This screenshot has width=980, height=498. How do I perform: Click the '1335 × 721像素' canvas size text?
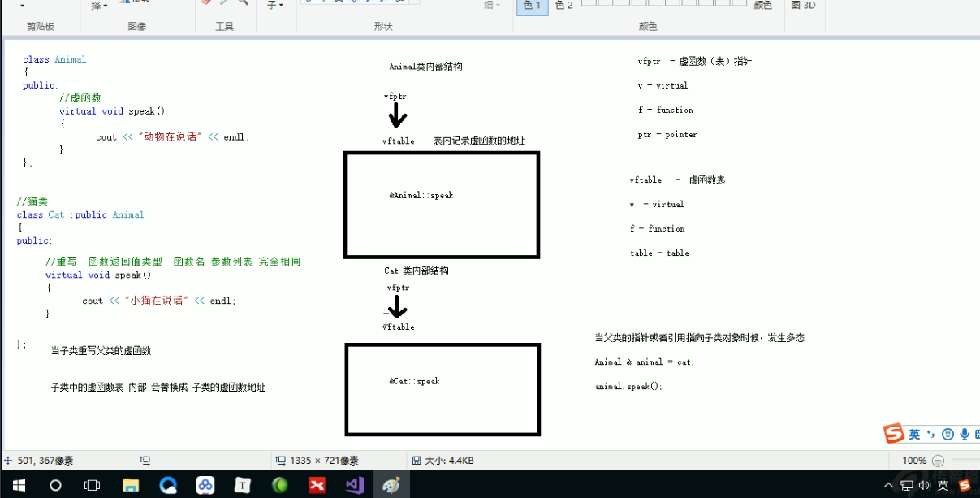[x=324, y=461]
